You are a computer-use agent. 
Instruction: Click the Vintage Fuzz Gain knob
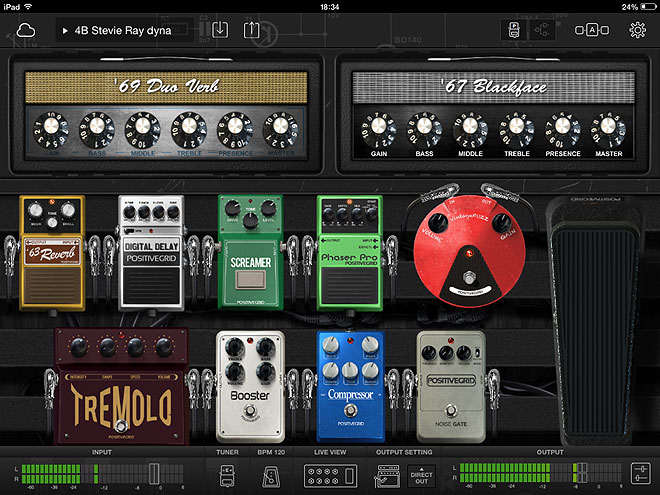coord(501,223)
